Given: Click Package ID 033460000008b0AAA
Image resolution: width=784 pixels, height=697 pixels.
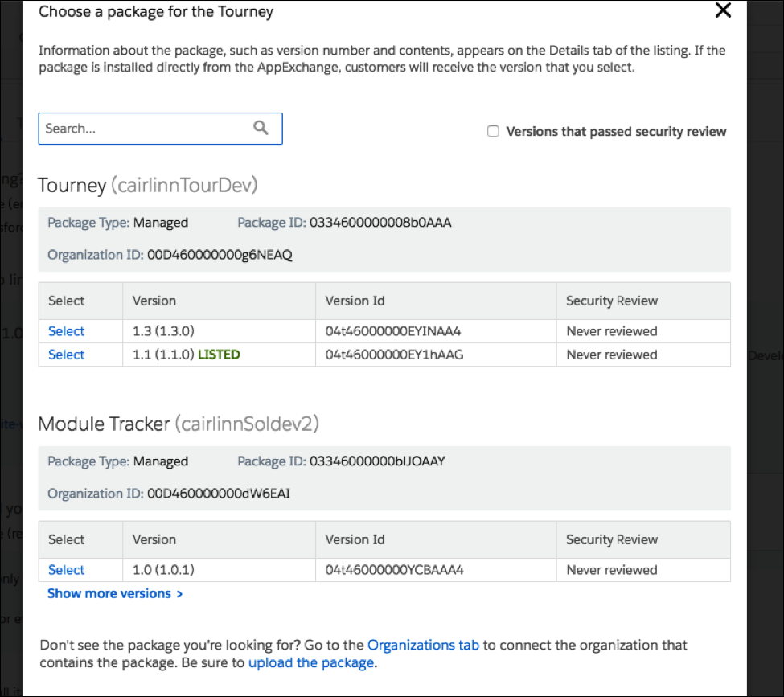Looking at the screenshot, I should coord(380,223).
